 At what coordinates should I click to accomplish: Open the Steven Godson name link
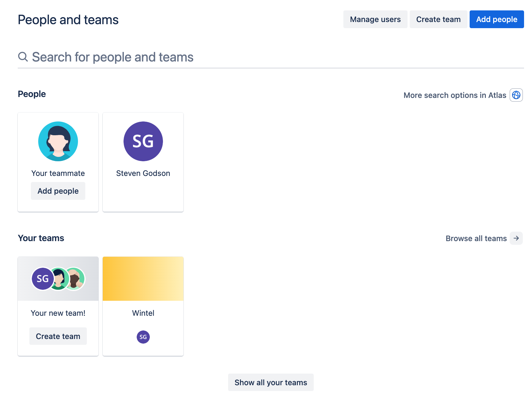coord(143,173)
